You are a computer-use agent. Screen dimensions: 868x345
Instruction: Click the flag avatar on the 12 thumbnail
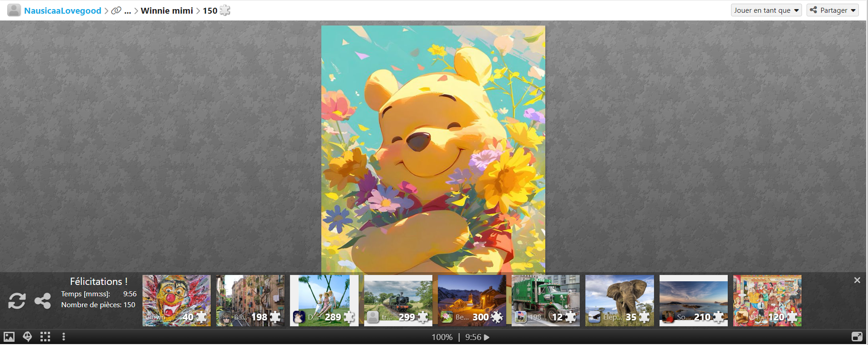coord(521,317)
